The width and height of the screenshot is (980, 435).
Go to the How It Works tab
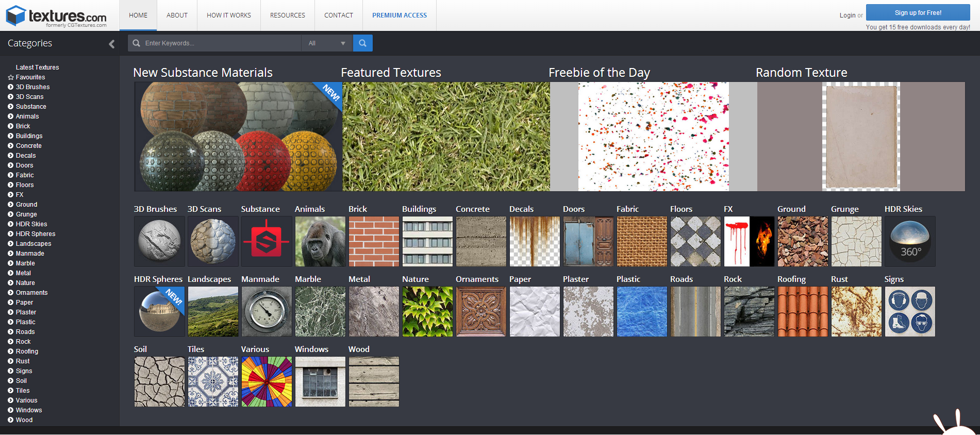click(x=229, y=15)
